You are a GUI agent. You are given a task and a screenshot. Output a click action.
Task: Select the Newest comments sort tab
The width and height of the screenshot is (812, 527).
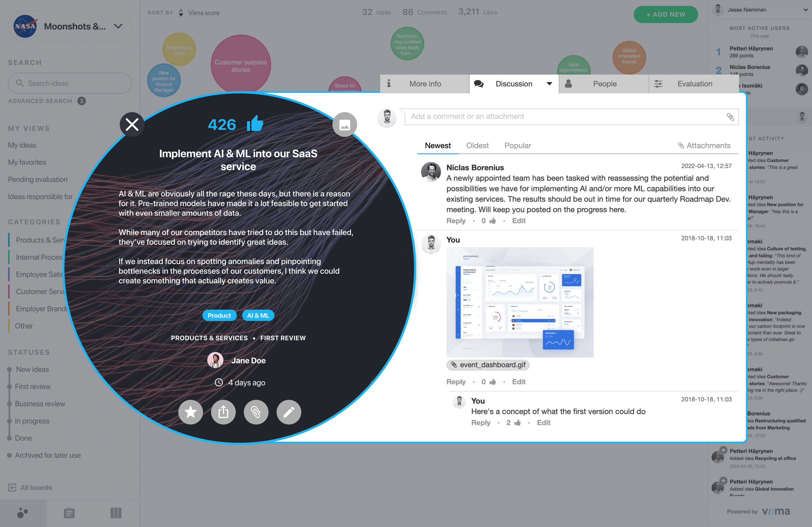(437, 145)
